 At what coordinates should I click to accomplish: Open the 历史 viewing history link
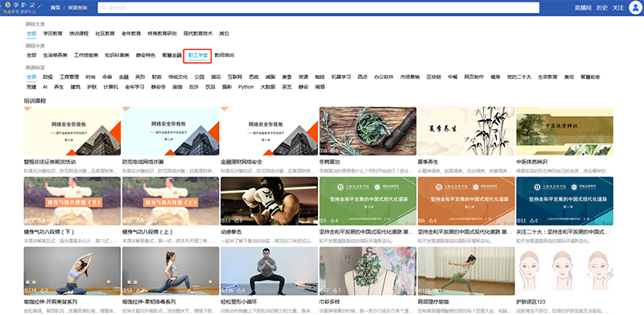[x=601, y=8]
